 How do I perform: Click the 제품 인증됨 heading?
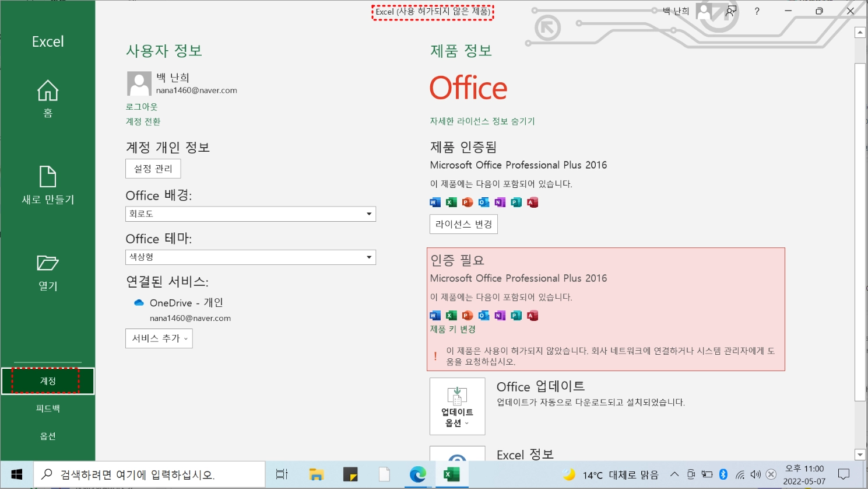pyautogui.click(x=463, y=147)
